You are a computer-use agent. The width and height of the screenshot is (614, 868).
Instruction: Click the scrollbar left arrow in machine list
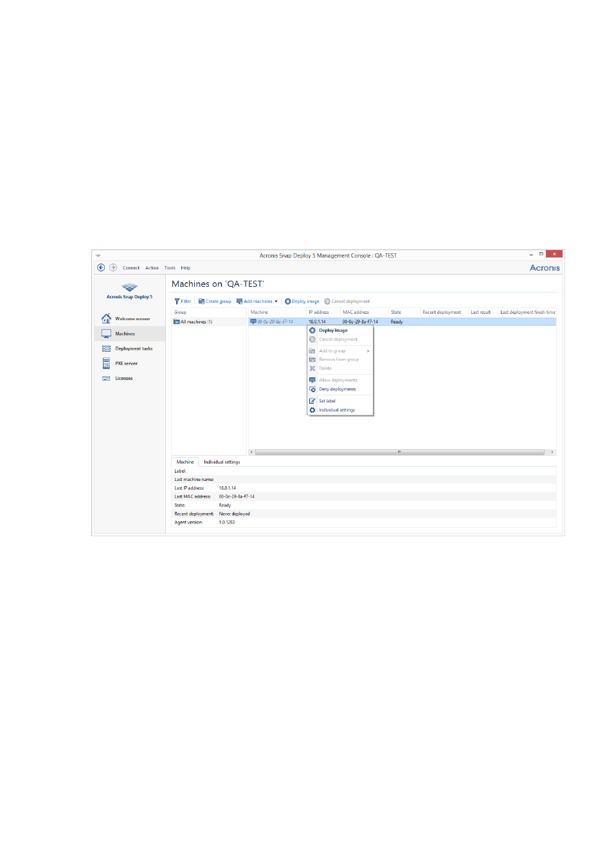click(251, 452)
